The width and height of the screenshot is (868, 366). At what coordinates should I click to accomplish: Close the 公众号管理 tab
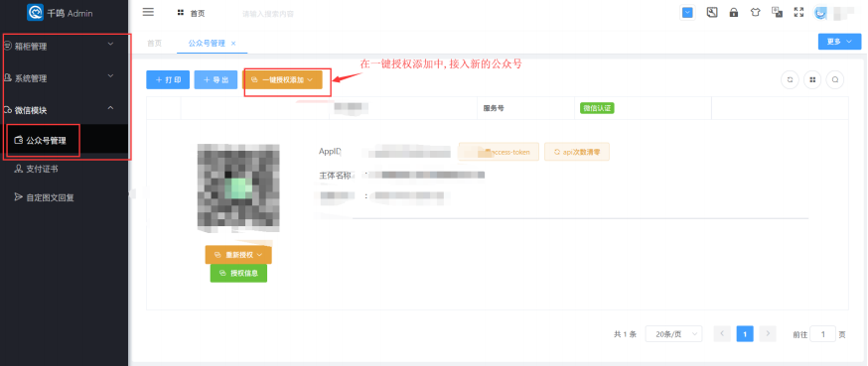(233, 43)
